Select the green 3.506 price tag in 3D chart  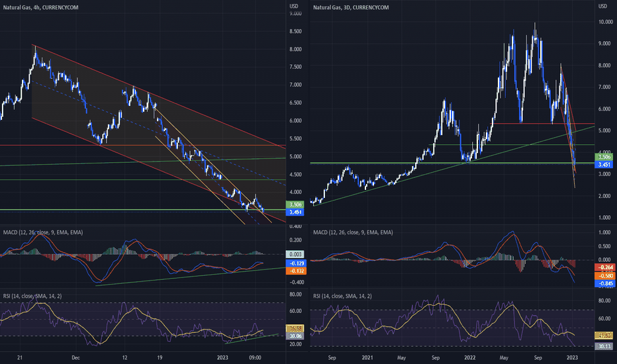point(604,157)
